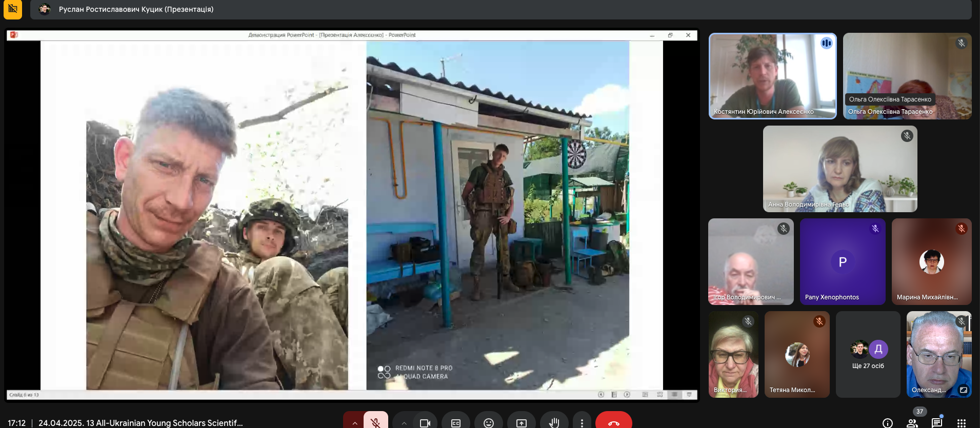Open the meeting details info icon

pos(887,423)
